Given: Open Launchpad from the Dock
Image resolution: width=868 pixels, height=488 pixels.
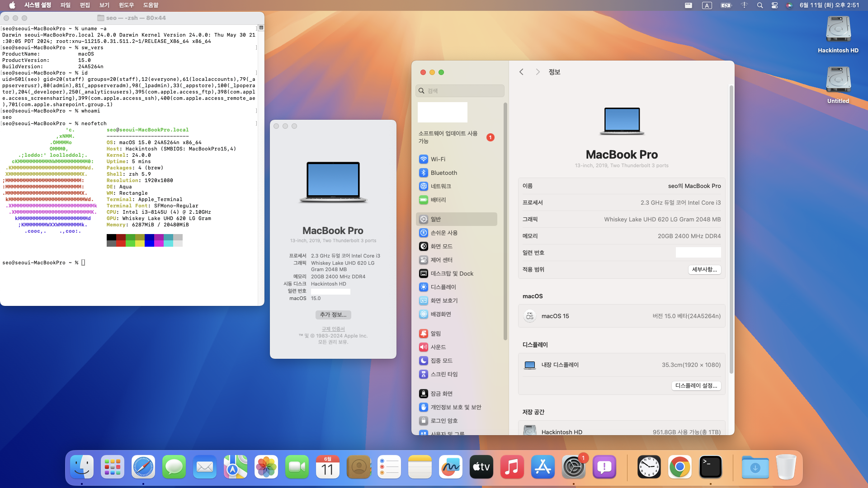Looking at the screenshot, I should tap(113, 467).
